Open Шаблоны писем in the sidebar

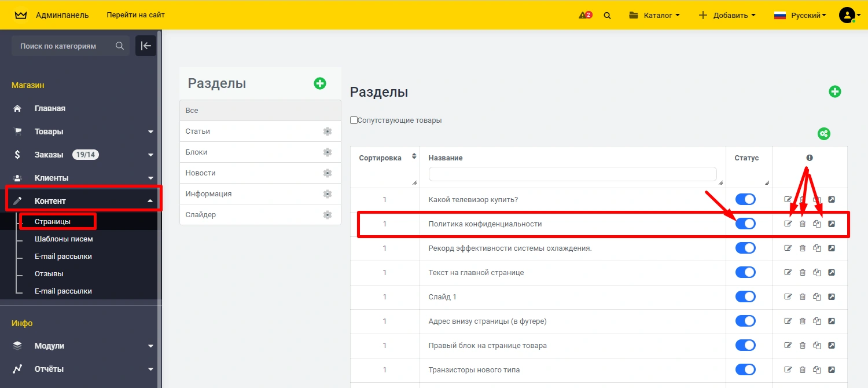pyautogui.click(x=64, y=239)
